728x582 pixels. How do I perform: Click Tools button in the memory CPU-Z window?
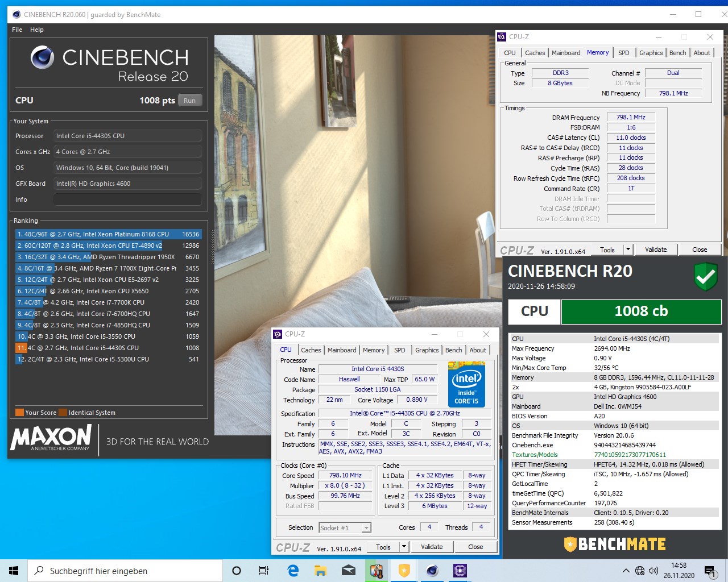607,250
